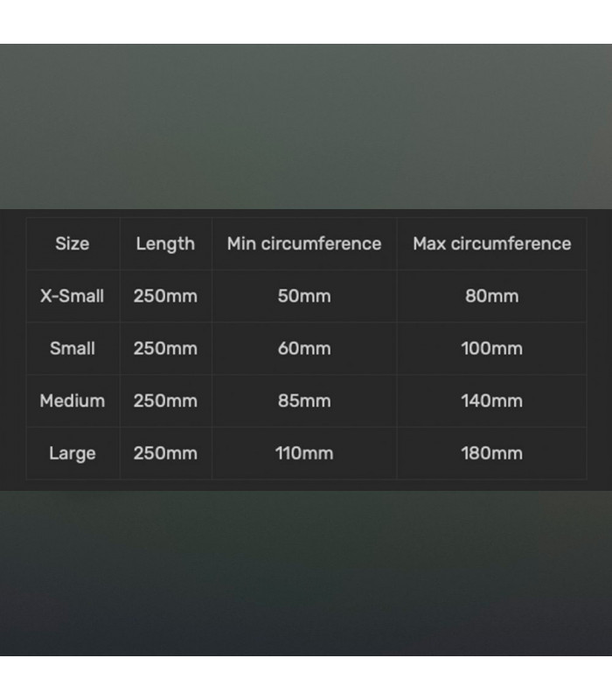This screenshot has width=612, height=700.
Task: Click the 85mm min circumference value
Action: [x=304, y=401]
